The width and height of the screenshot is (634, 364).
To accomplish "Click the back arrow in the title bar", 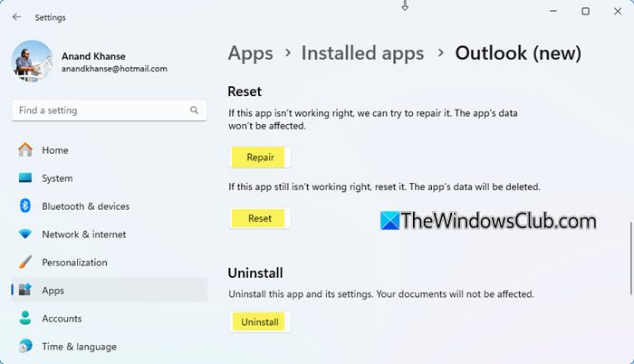I will point(16,17).
